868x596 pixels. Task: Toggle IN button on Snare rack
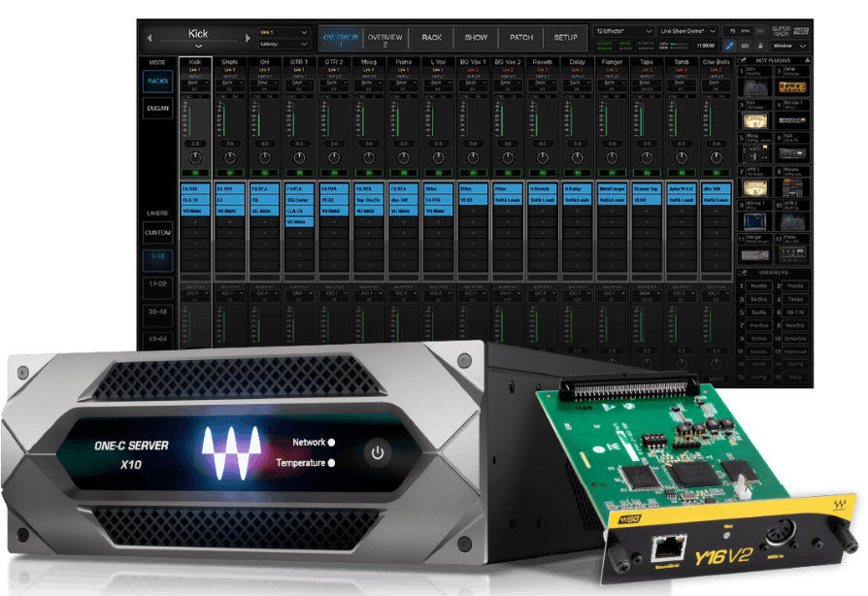[x=230, y=173]
